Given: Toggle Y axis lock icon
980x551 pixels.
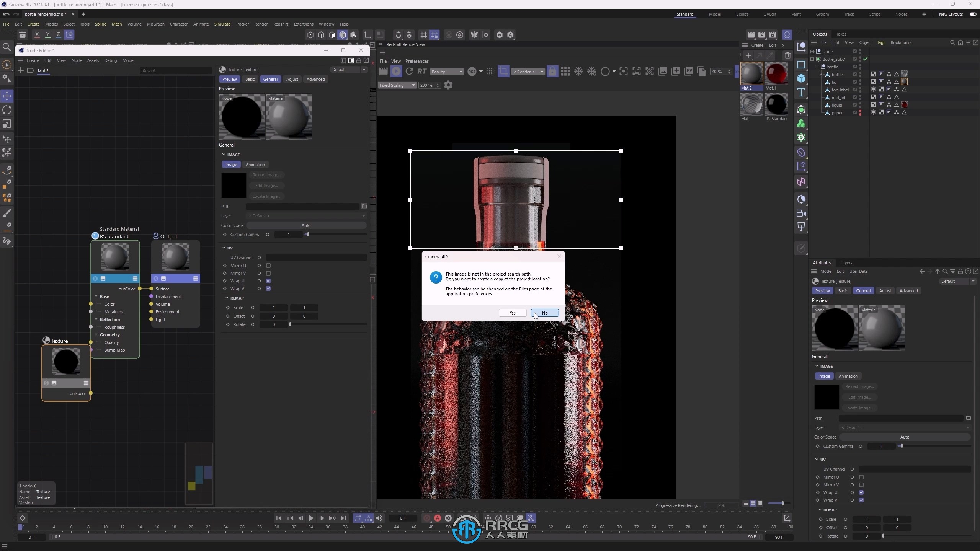Looking at the screenshot, I should 47,35.
